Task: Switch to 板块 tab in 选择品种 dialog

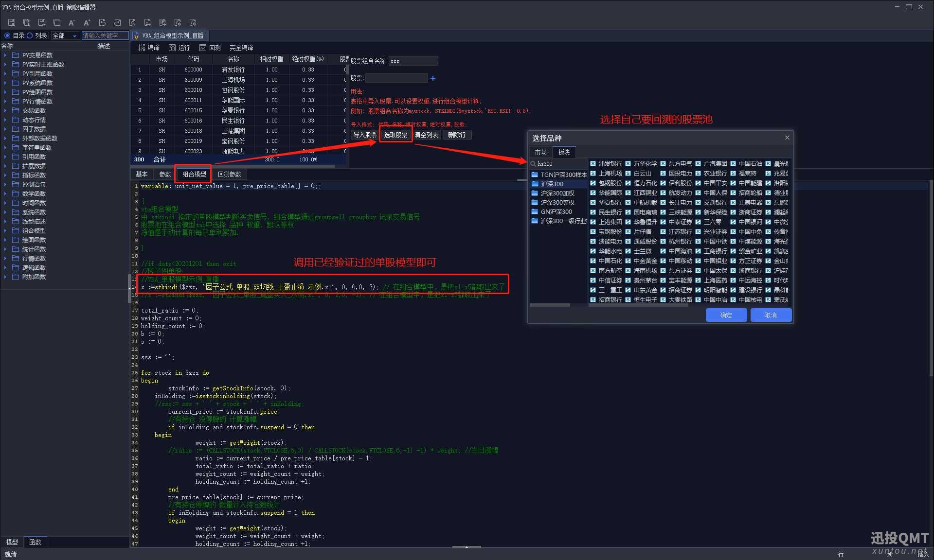Action: [x=564, y=152]
